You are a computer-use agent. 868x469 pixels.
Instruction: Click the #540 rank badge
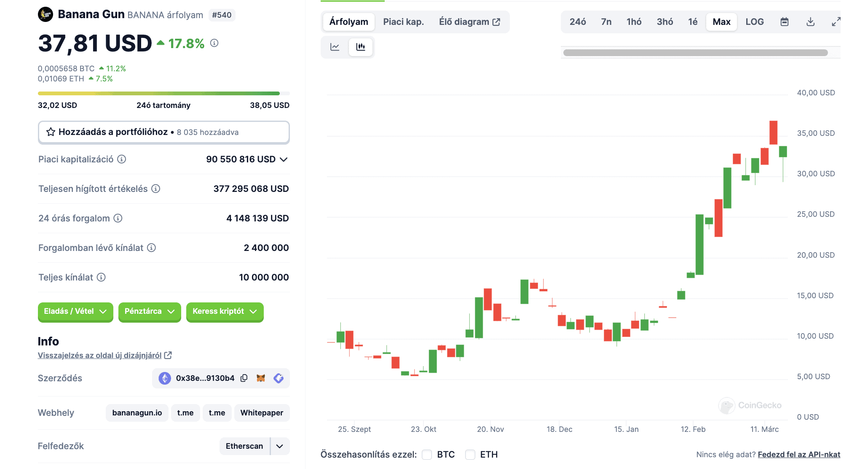tap(222, 15)
